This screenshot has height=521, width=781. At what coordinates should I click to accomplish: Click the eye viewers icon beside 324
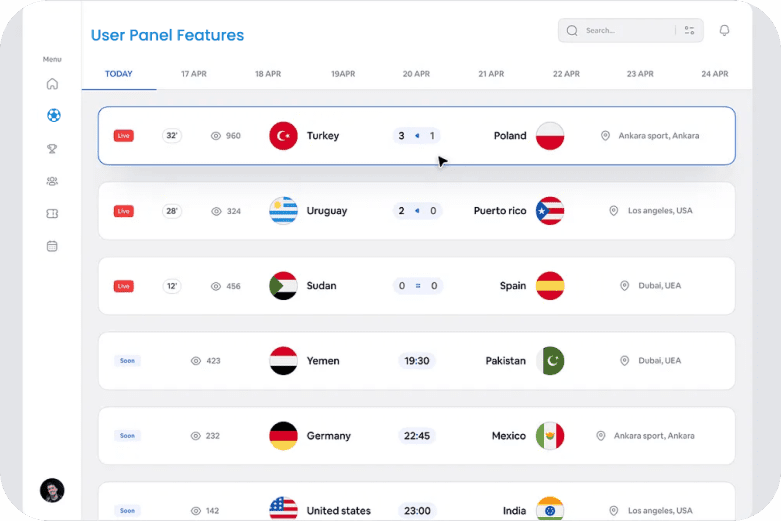coord(216,211)
